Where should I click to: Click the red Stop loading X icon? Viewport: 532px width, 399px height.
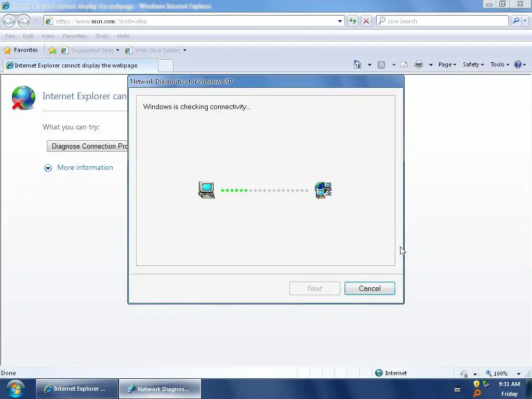point(366,21)
